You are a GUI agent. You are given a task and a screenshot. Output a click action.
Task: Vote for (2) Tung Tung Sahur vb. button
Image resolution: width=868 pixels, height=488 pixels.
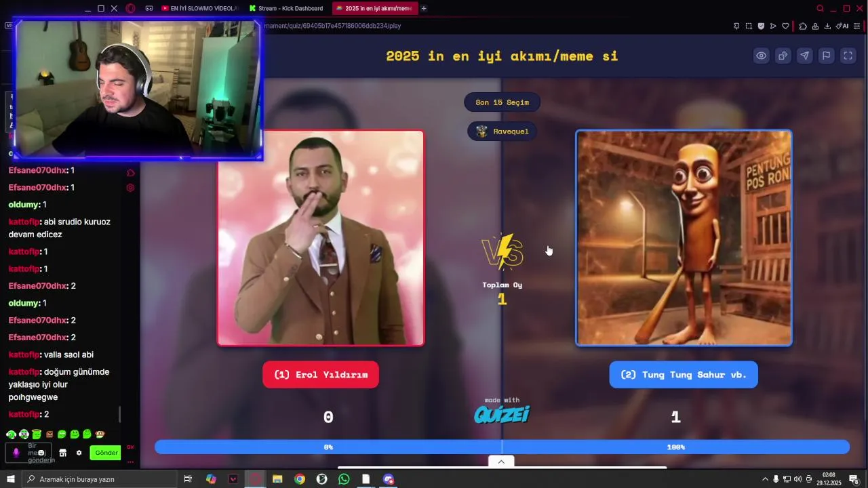(x=684, y=375)
